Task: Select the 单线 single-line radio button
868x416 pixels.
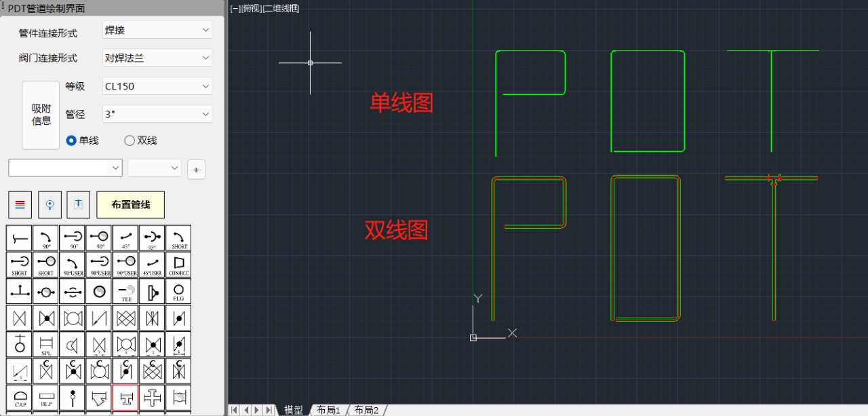Action: tap(71, 140)
